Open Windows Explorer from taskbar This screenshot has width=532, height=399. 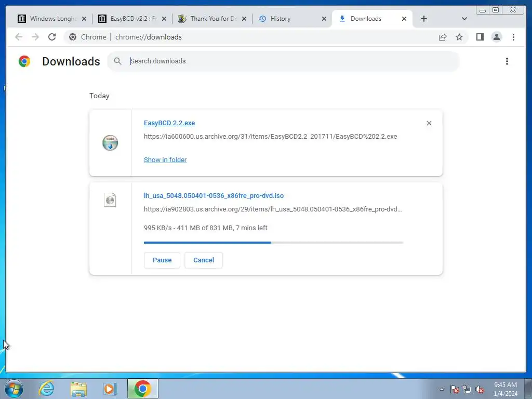(x=78, y=389)
